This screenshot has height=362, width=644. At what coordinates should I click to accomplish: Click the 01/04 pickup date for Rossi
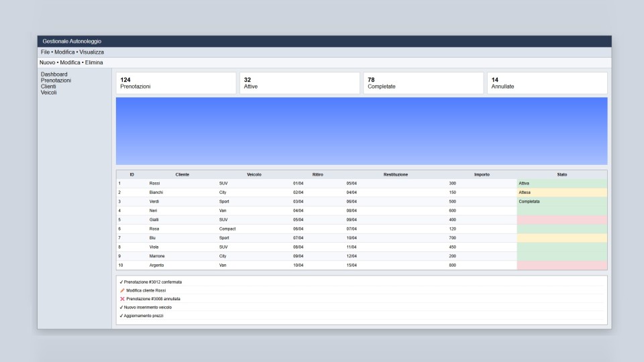(298, 184)
